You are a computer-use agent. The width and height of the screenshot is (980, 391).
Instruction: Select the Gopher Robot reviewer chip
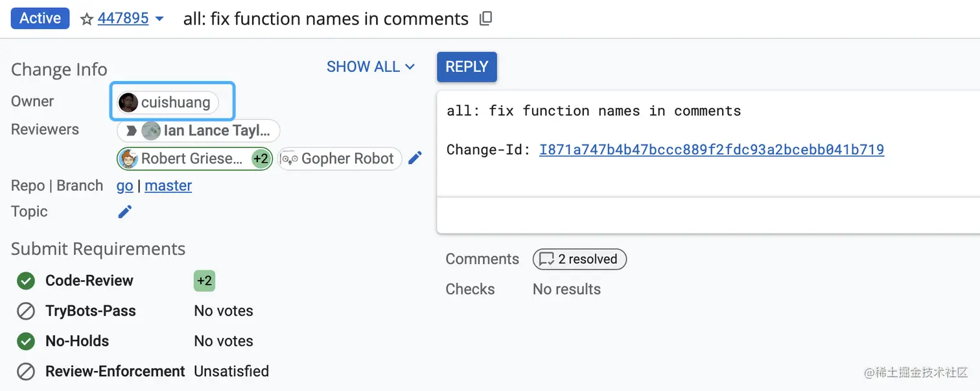tap(340, 159)
